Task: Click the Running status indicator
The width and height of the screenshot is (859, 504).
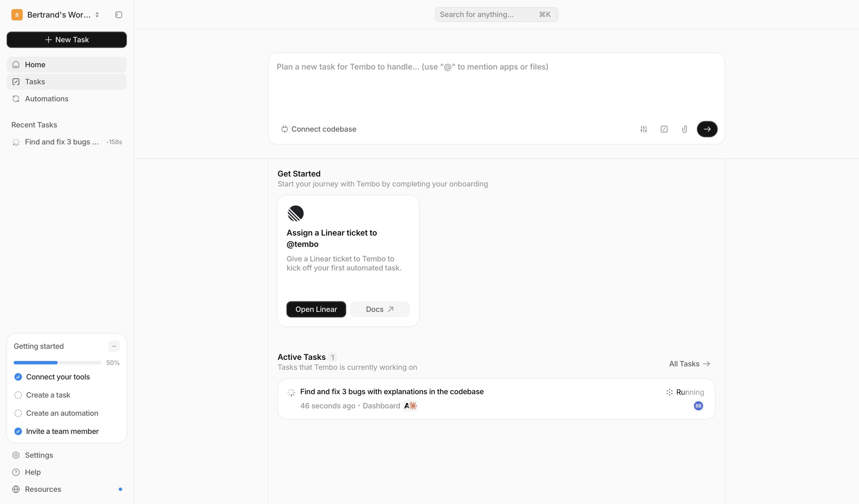Action: 685,392
